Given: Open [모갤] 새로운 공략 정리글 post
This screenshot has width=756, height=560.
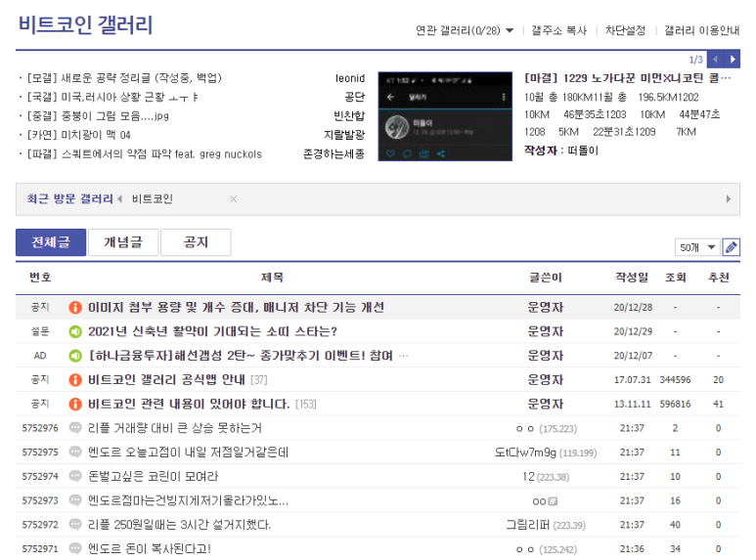Looking at the screenshot, I should tap(124, 78).
